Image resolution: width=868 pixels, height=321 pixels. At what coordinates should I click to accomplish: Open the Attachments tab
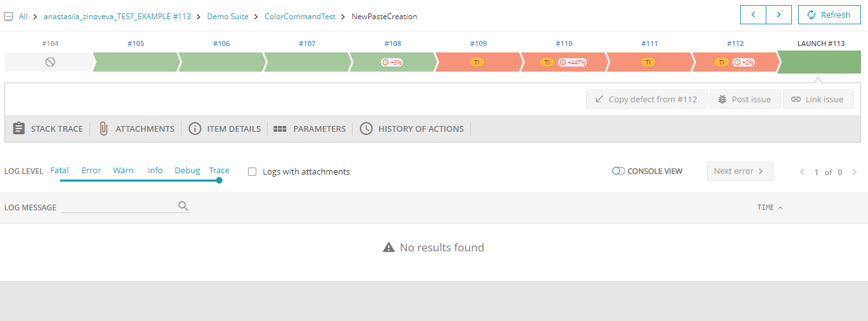click(x=136, y=129)
